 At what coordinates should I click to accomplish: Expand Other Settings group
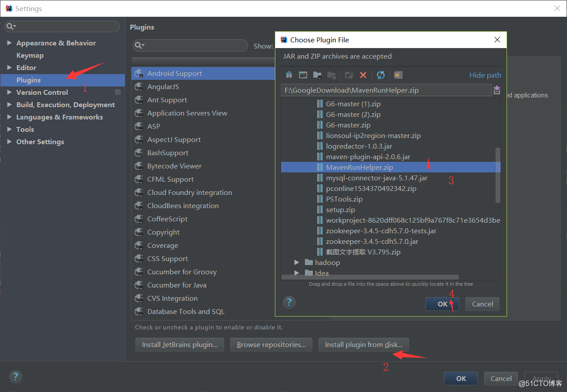9,142
